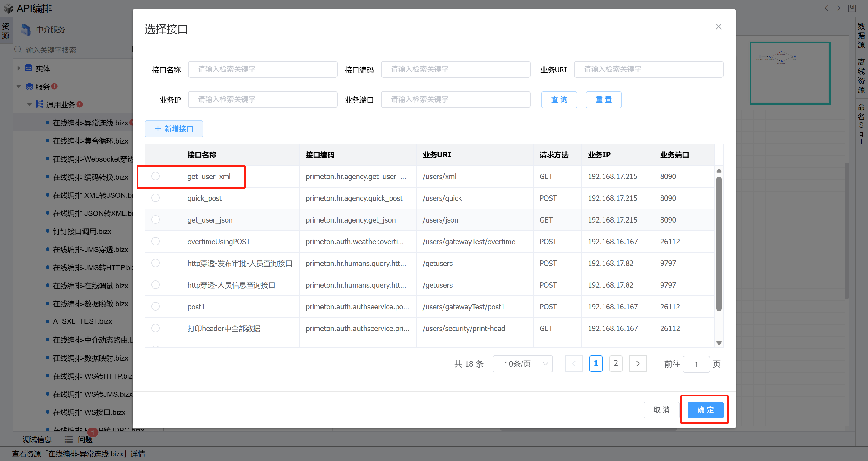Open the 数据源 side tab
The width and height of the screenshot is (868, 461).
861,35
